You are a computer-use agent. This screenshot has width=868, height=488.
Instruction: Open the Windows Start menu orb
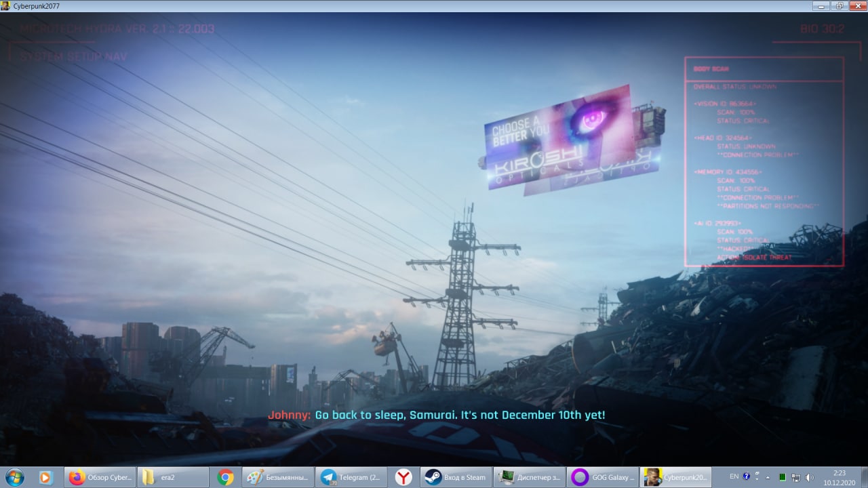pos(14,477)
